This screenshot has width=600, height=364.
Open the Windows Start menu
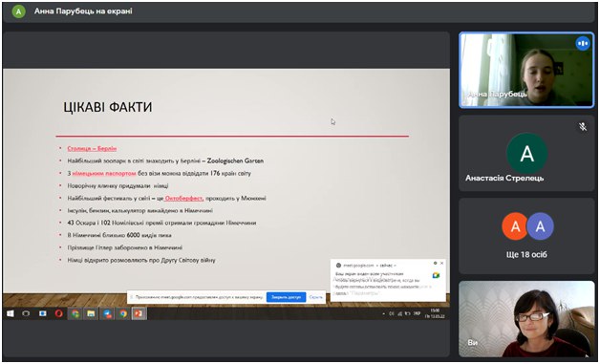coord(11,314)
